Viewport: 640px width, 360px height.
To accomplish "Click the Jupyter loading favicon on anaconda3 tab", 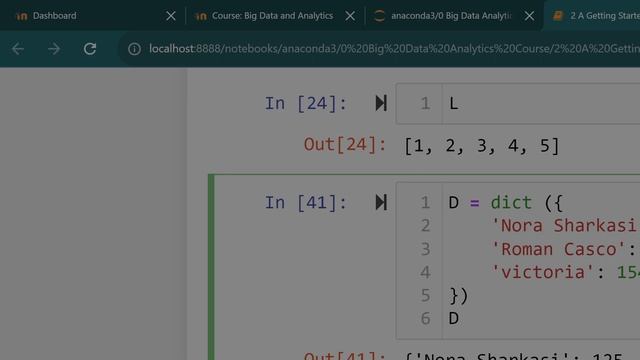I will (379, 16).
